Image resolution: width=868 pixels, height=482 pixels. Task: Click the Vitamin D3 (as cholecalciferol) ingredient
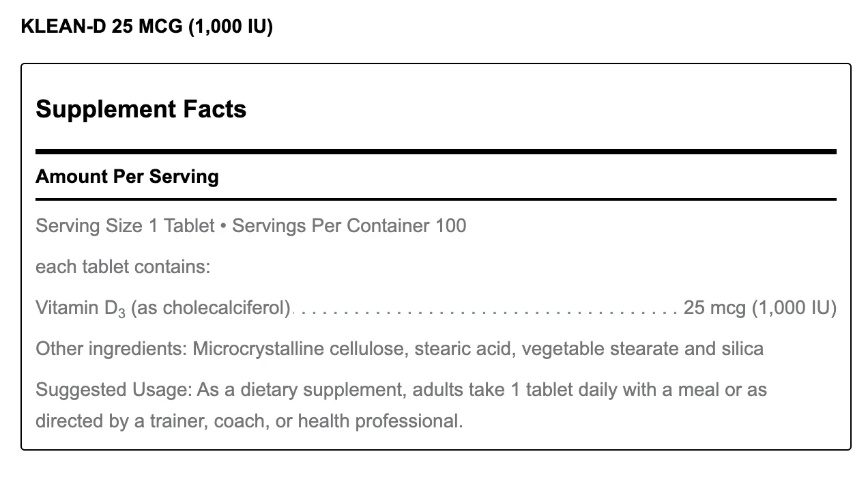pyautogui.click(x=163, y=308)
